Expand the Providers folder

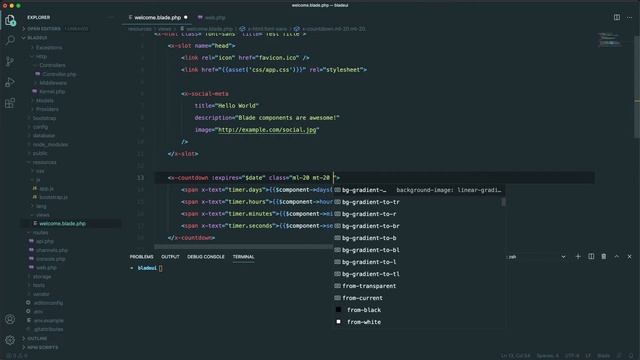(47, 109)
